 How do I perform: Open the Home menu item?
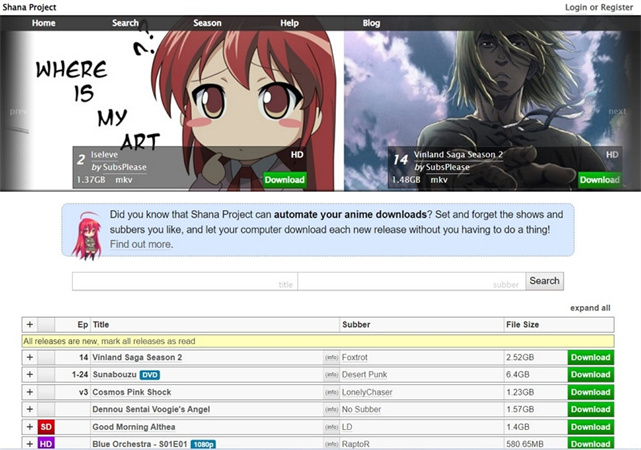43,23
